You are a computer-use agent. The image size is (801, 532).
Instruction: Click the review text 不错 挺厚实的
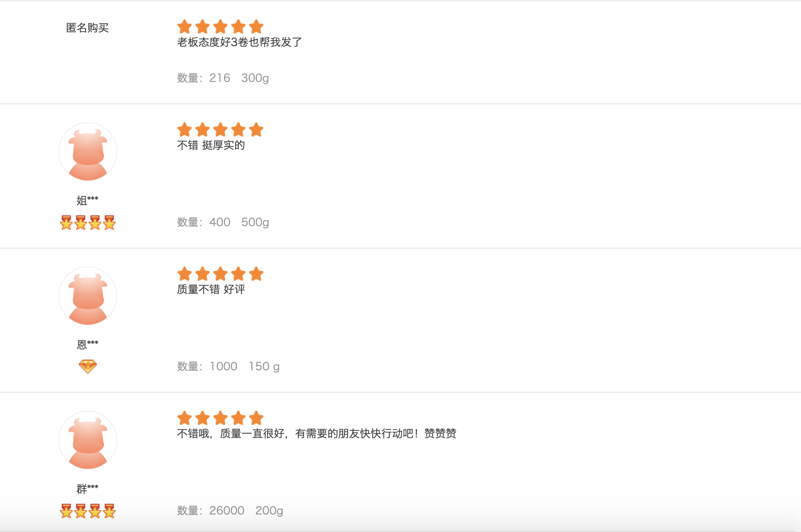click(211, 145)
